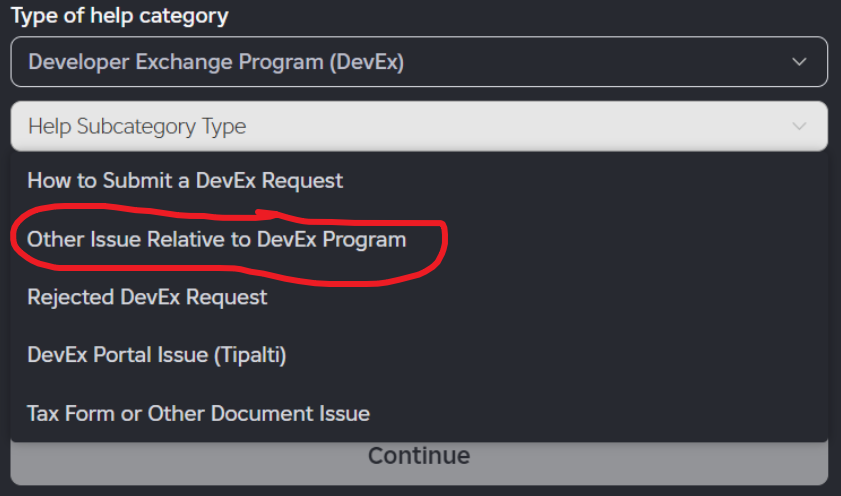The height and width of the screenshot is (496, 841).
Task: Collapse the Help Subcategory Type dropdown
Action: 419,126
